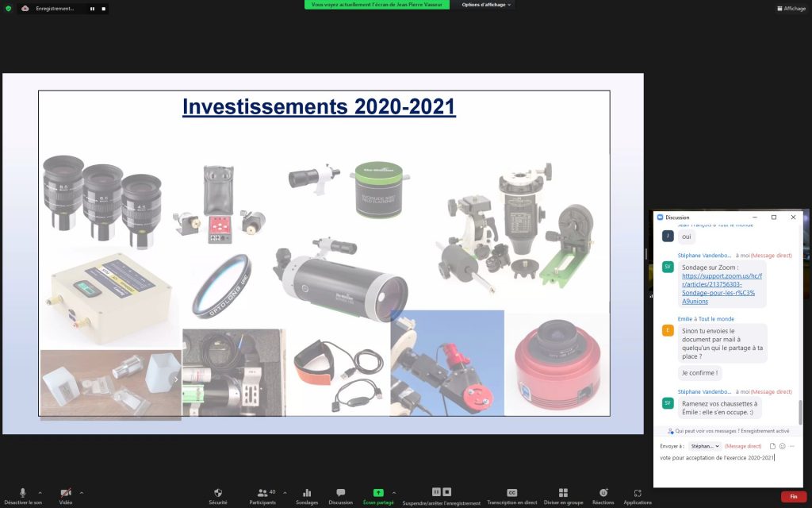Click the "Sinon tu envoies le document" message
This screenshot has height=508, width=812.
click(722, 344)
